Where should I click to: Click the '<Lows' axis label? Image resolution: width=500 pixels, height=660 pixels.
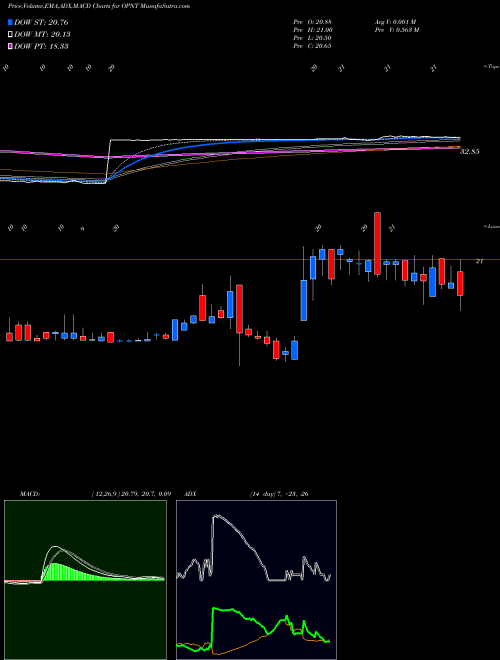491,226
